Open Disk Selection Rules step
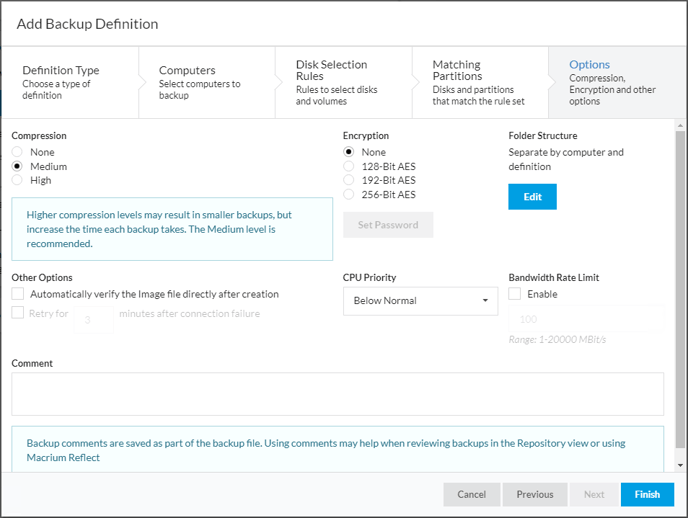This screenshot has height=518, width=688. [341, 82]
